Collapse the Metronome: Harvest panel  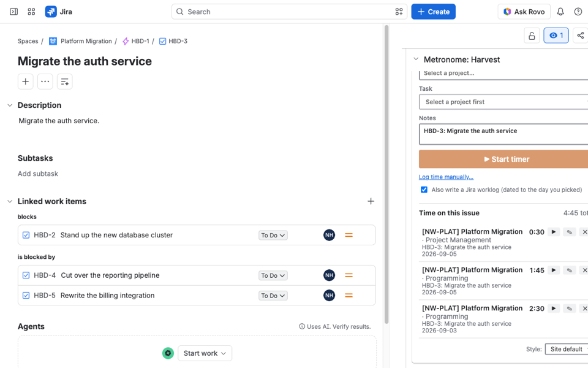tap(416, 59)
